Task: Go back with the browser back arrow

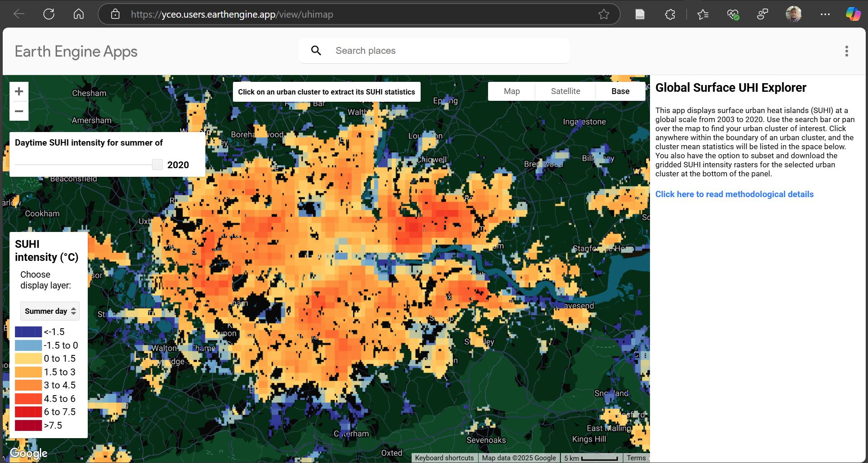Action: (x=19, y=14)
